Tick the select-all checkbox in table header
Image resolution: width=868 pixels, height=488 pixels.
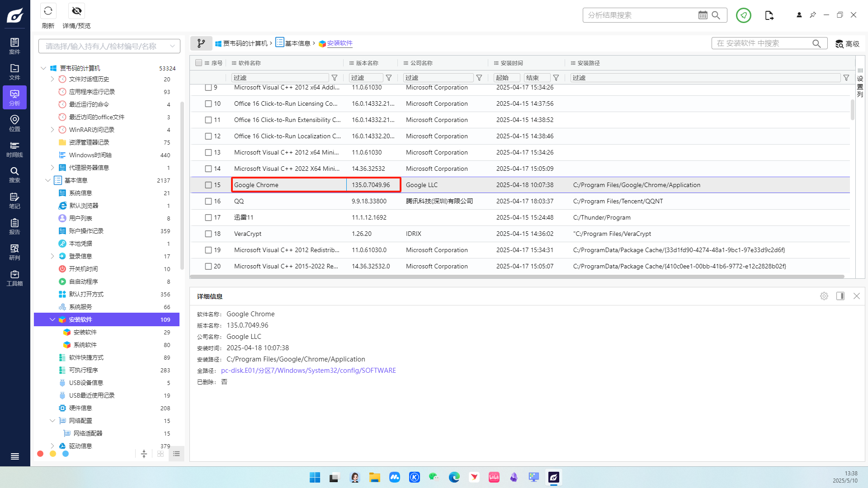pos(198,63)
